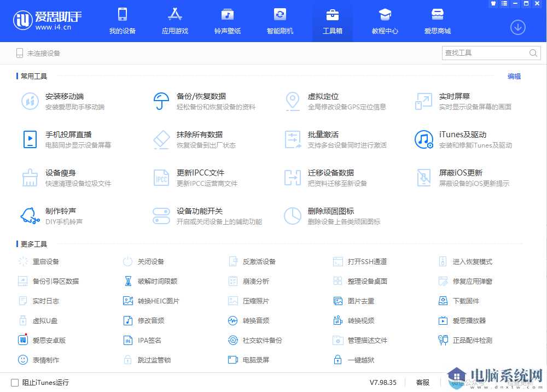Open 删除顽固图标 icon

(292, 216)
